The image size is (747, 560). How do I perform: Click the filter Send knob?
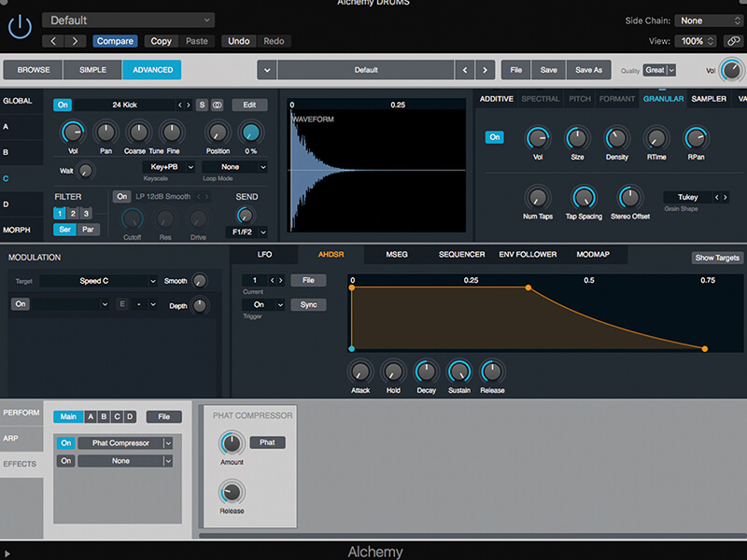click(246, 216)
